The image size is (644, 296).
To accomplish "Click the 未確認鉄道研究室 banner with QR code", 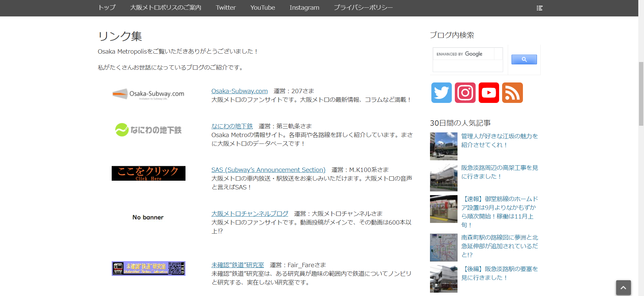I will [148, 268].
